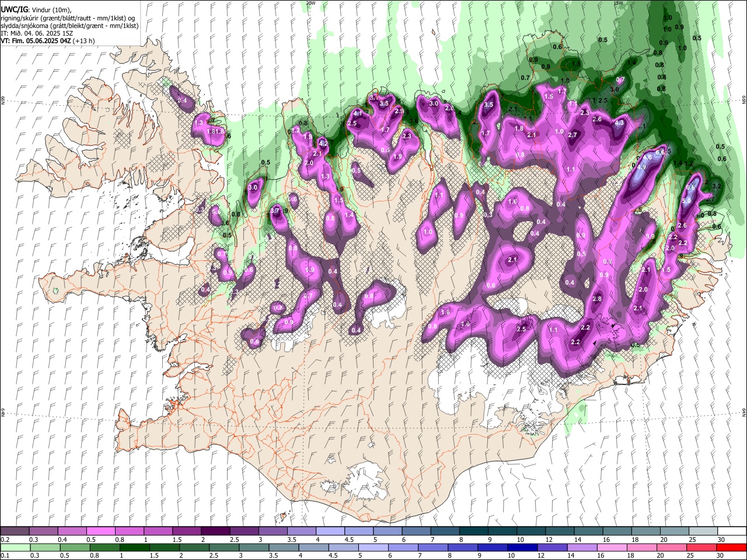Image resolution: width=747 pixels, height=560 pixels.
Task: Click the pale periwinkle rain swatch labeled 5
Action: click(373, 547)
